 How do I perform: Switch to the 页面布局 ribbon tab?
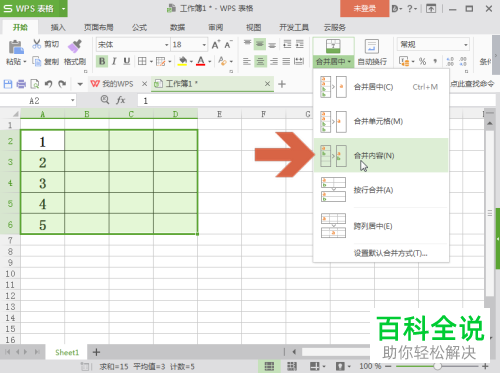[98, 27]
